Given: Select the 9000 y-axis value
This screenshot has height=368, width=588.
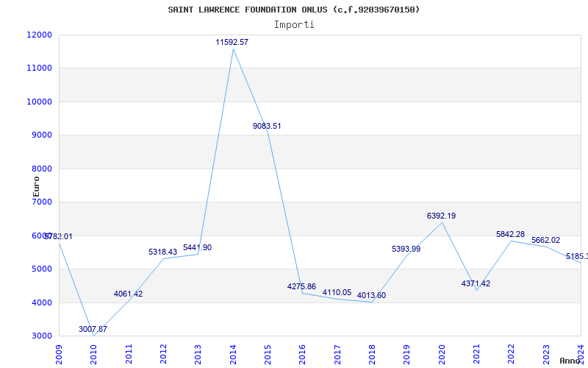Looking at the screenshot, I should click(42, 135).
